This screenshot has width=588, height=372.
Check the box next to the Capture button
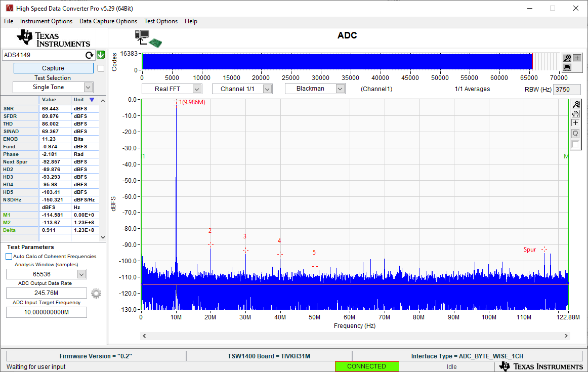coord(100,67)
